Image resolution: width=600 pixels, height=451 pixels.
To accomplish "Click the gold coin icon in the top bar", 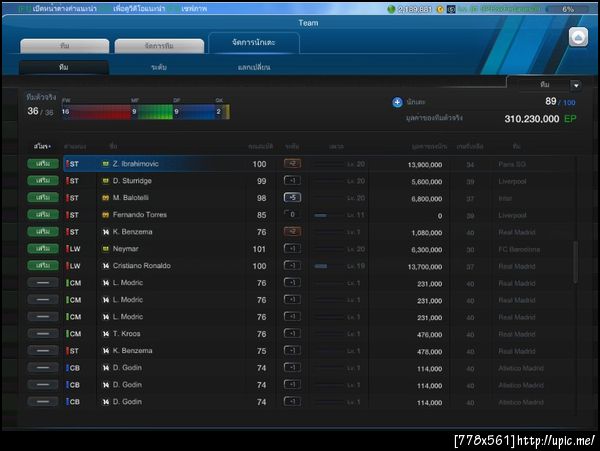I will tap(440, 9).
